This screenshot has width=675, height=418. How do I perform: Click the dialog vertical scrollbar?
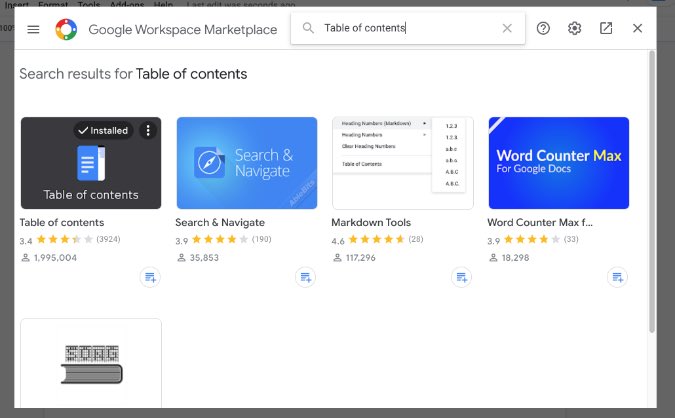click(x=652, y=192)
